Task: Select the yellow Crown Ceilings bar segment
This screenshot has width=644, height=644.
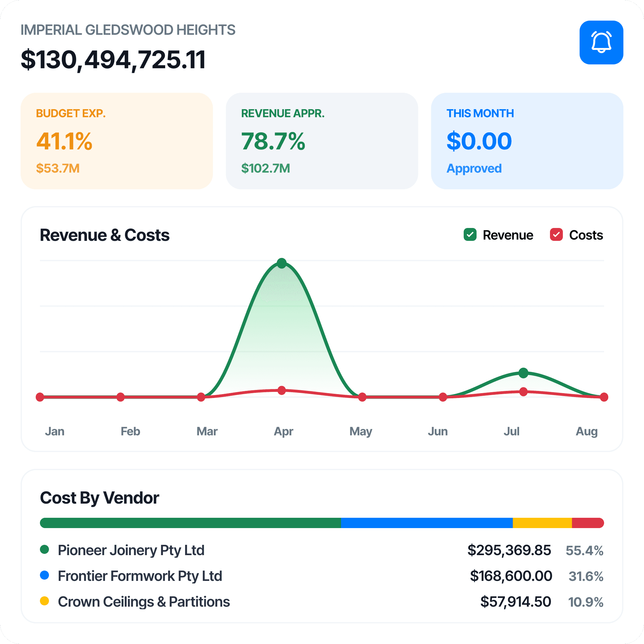Action: (x=542, y=523)
